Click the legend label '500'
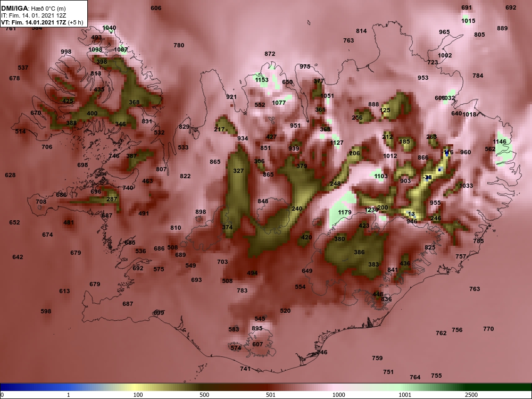Viewport: 532px width, 399px height. [x=205, y=395]
